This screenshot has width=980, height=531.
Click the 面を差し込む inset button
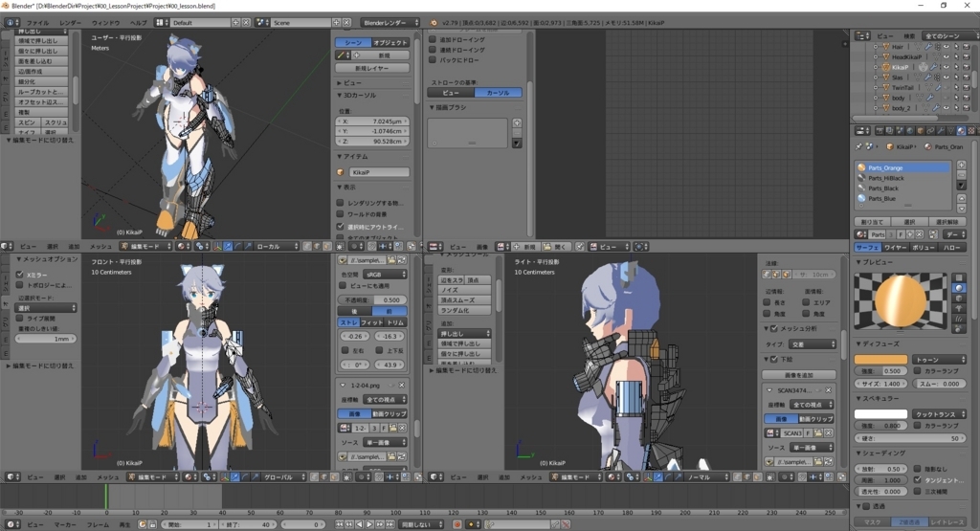[x=42, y=61]
